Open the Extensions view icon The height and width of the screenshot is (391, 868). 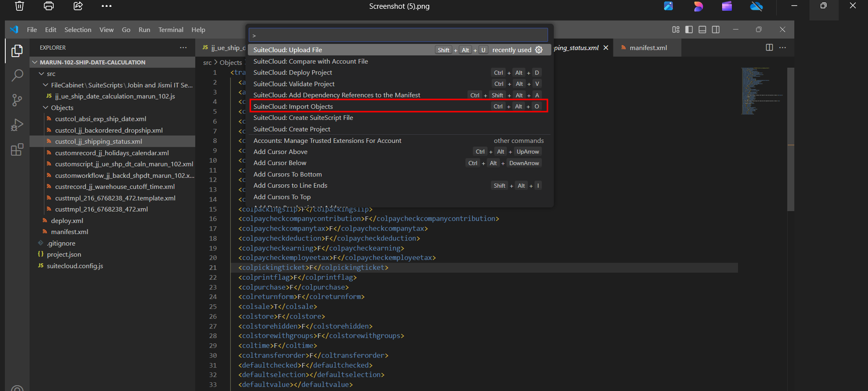[x=17, y=150]
